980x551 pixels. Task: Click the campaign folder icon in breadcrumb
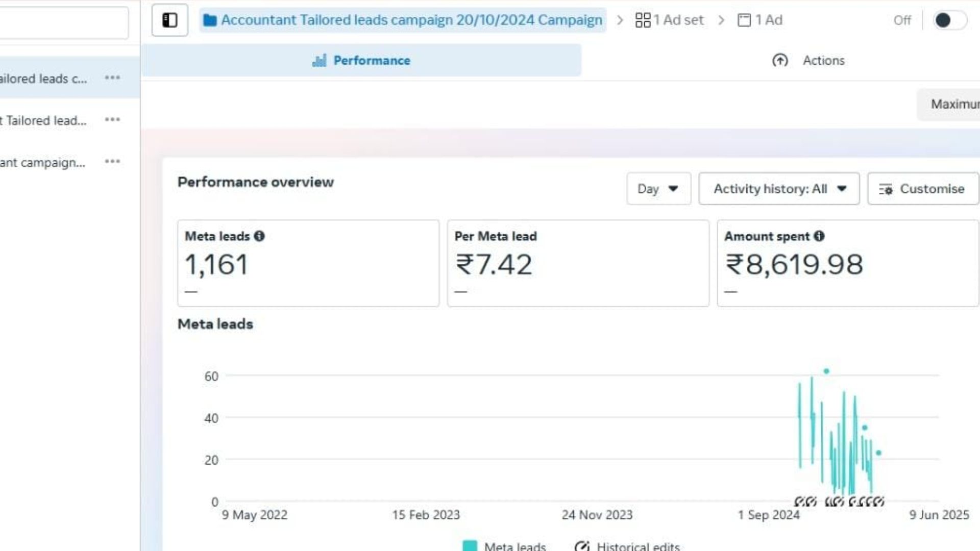click(209, 20)
